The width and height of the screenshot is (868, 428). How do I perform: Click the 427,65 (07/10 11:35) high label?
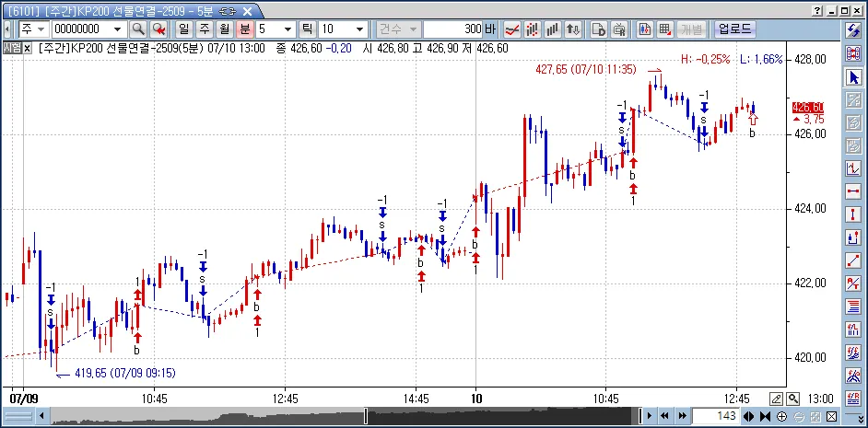(x=586, y=70)
